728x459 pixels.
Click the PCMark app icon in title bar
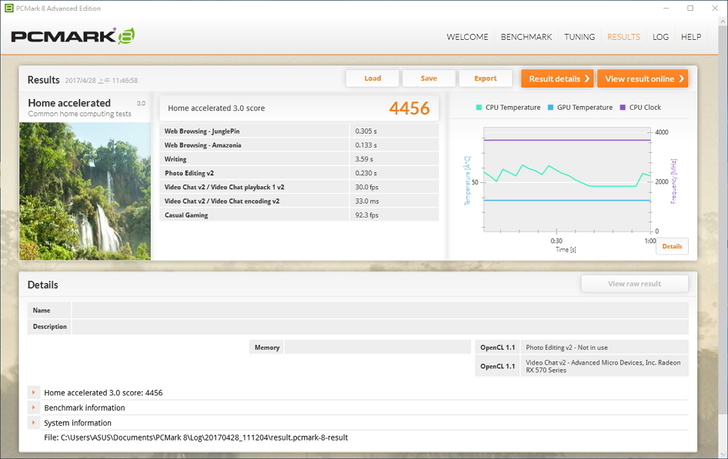8,7
